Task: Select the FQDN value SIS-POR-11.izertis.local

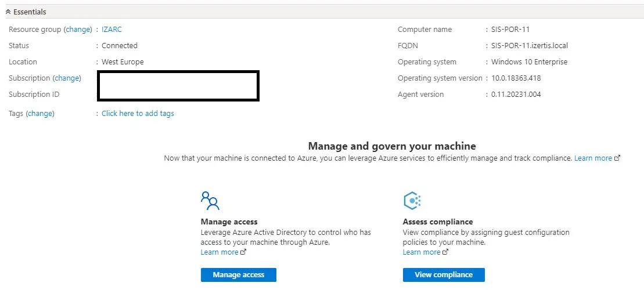Action: click(x=529, y=46)
